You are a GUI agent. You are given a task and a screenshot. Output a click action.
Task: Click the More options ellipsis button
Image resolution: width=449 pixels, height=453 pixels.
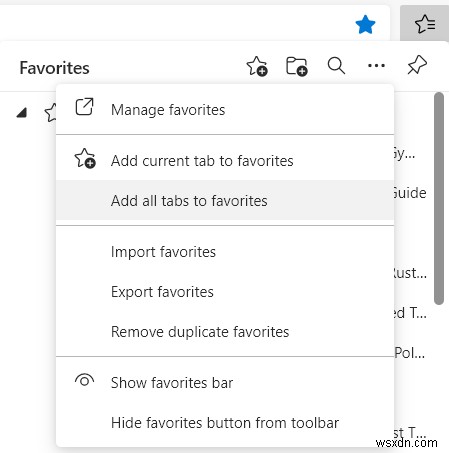376,65
